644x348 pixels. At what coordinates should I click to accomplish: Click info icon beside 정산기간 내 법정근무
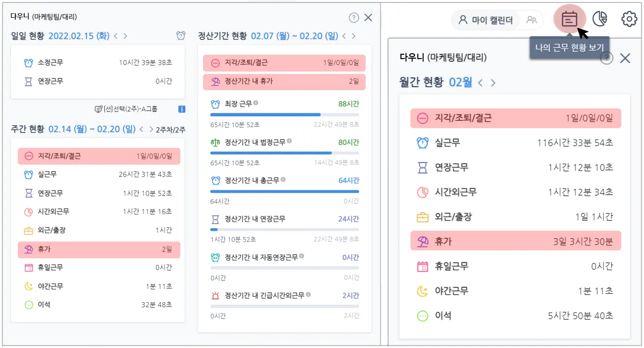289,141
